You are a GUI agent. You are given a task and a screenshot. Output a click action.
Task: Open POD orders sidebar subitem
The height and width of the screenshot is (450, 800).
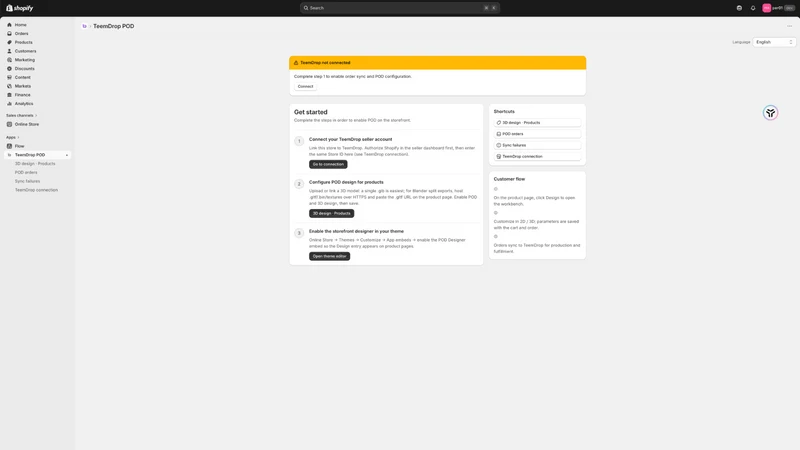click(x=26, y=172)
